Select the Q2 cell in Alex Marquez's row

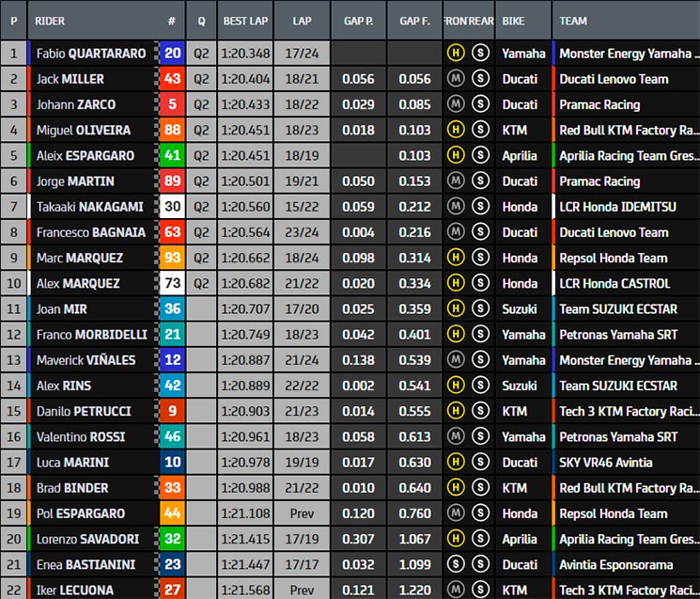point(201,283)
